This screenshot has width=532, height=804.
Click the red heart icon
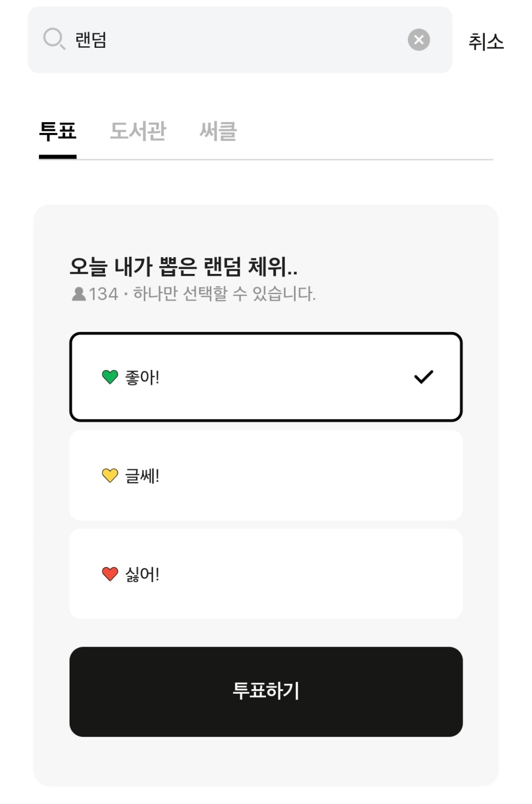pyautogui.click(x=110, y=574)
